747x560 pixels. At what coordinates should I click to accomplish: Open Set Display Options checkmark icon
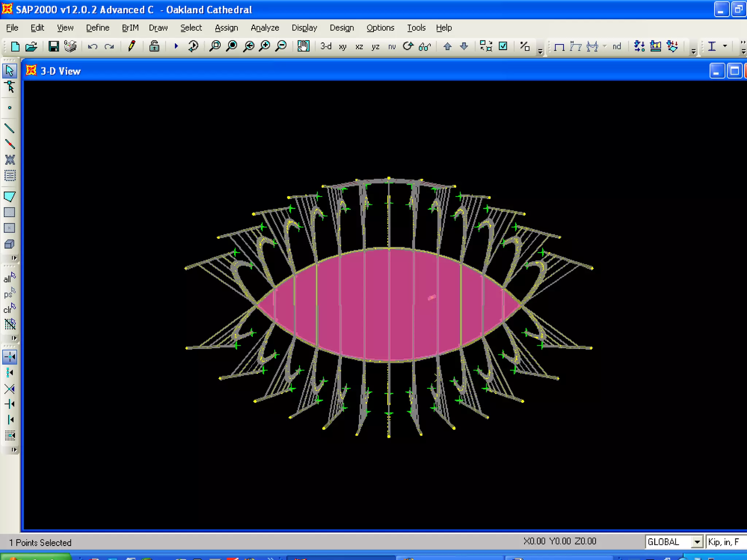pos(503,46)
